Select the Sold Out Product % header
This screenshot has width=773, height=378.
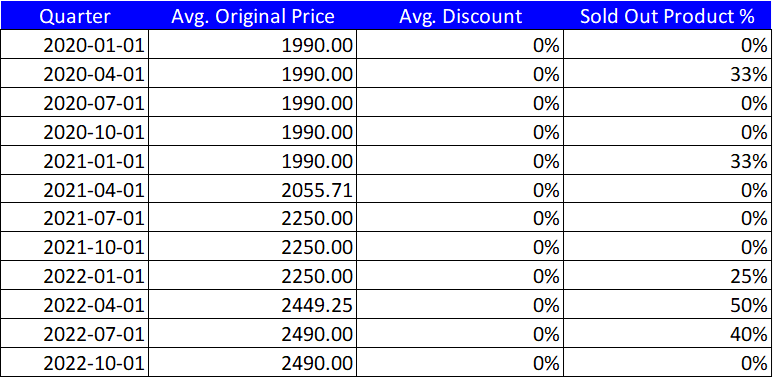(x=668, y=15)
